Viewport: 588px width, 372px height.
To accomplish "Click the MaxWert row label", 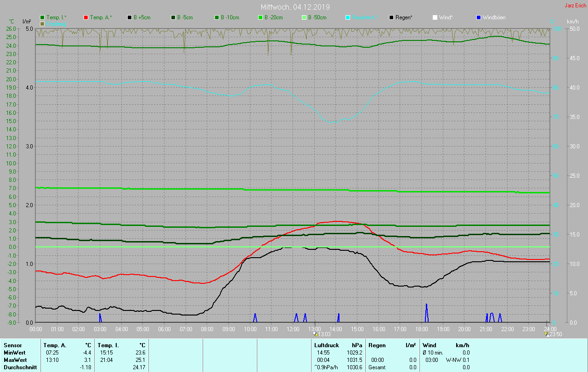I will click(x=16, y=360).
